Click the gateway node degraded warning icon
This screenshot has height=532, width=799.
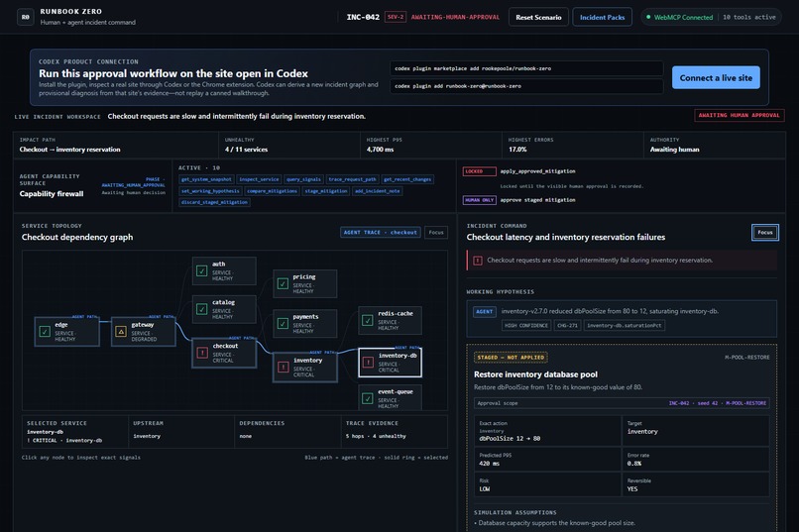click(x=121, y=332)
